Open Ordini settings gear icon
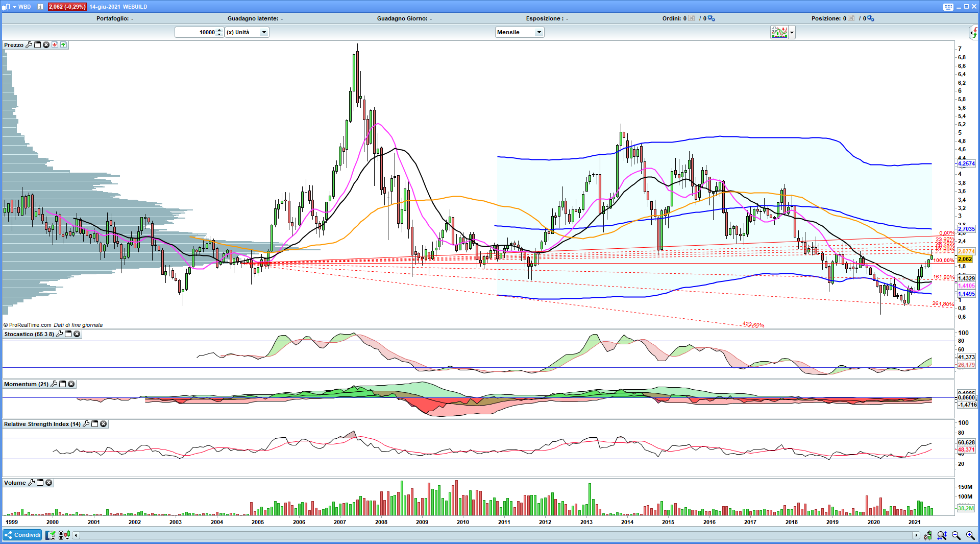 pyautogui.click(x=712, y=18)
